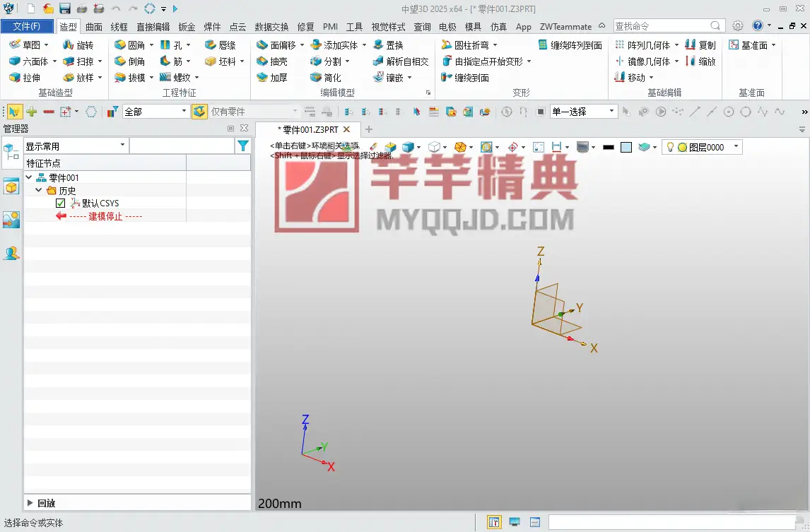Open the color bars filter icon
The image size is (810, 532).
pos(112,112)
